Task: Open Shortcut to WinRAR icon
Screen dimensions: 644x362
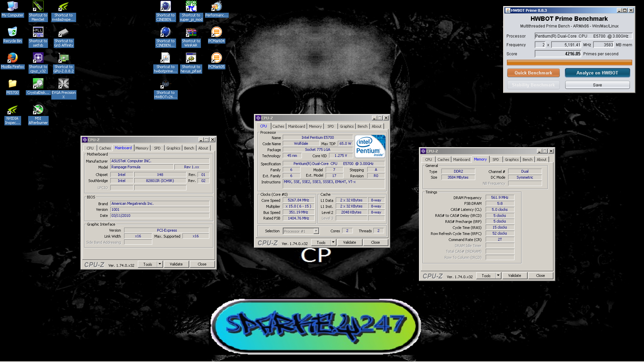Action: (x=191, y=37)
